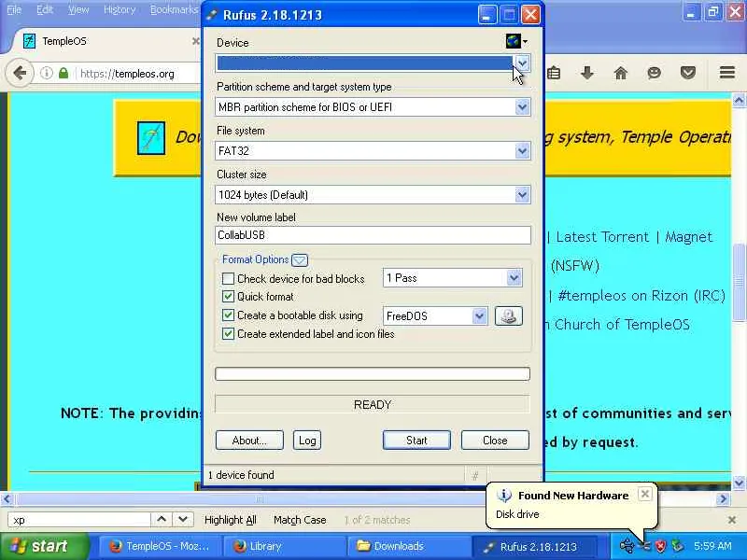
Task: Toggle Match Case in find bar
Action: point(300,520)
